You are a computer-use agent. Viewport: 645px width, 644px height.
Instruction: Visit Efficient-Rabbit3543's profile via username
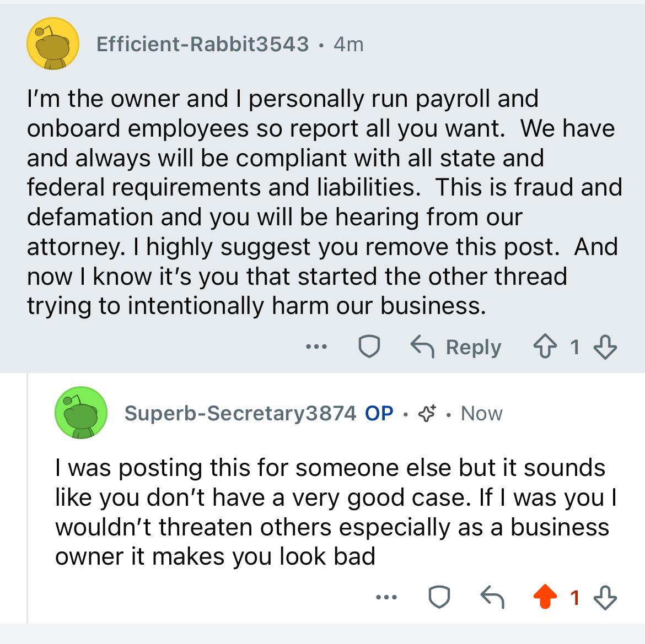click(202, 44)
